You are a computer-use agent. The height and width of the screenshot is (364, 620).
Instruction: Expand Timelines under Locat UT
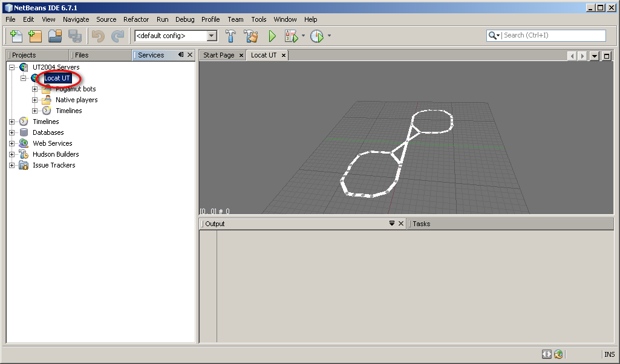point(35,111)
